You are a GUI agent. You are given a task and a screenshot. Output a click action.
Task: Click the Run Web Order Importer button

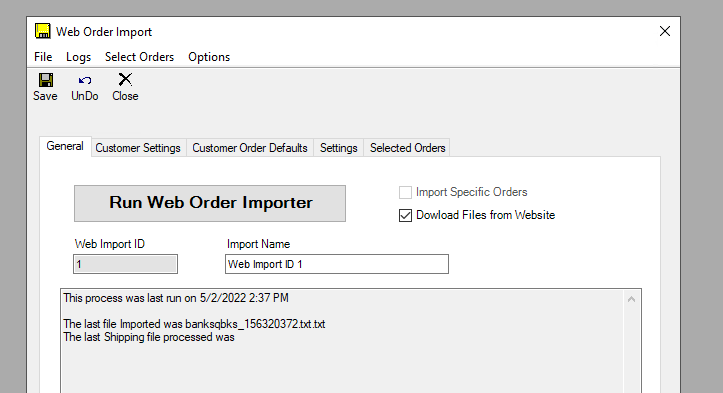[210, 203]
